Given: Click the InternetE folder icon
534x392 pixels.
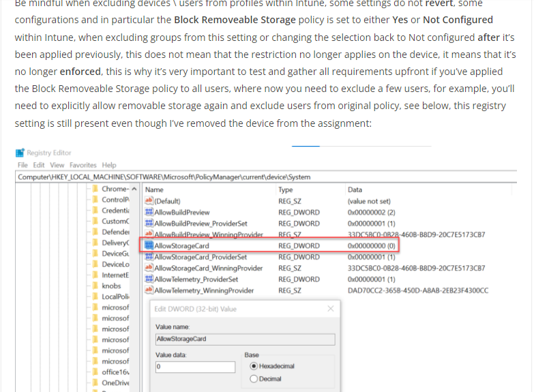Looking at the screenshot, I should tap(95, 275).
